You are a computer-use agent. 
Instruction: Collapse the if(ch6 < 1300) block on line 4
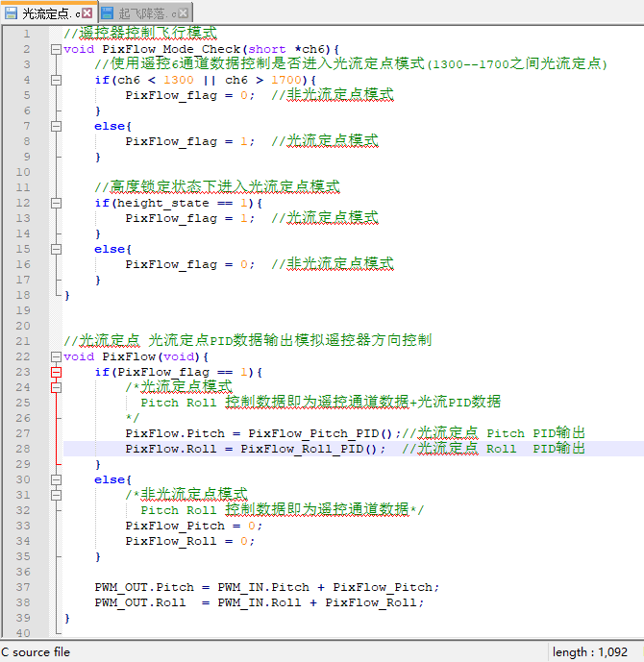coord(56,80)
